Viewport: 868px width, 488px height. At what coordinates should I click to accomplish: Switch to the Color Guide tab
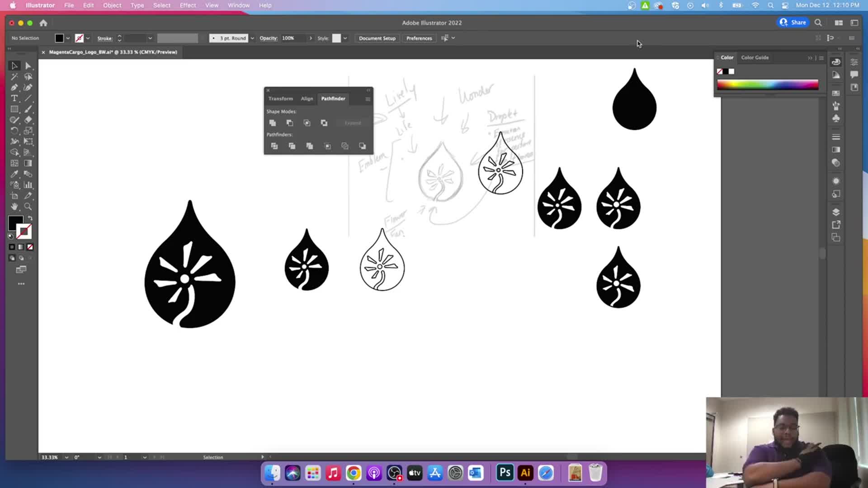coord(755,57)
